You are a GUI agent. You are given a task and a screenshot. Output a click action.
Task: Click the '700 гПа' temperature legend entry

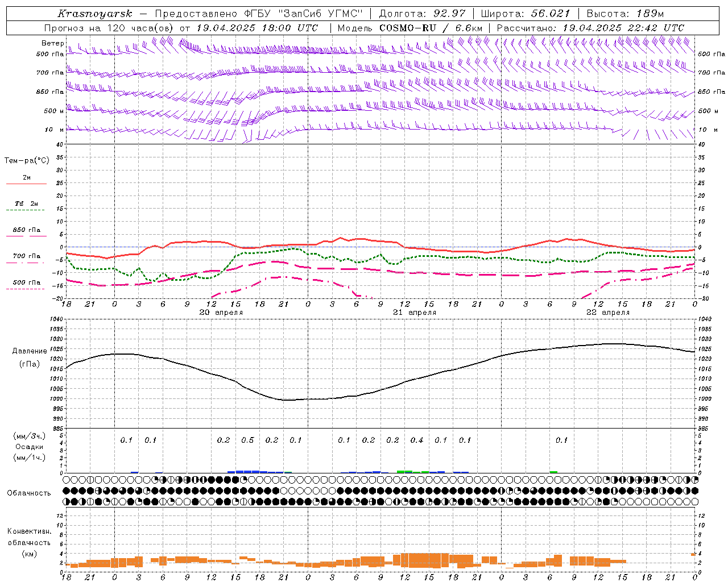tap(27, 256)
